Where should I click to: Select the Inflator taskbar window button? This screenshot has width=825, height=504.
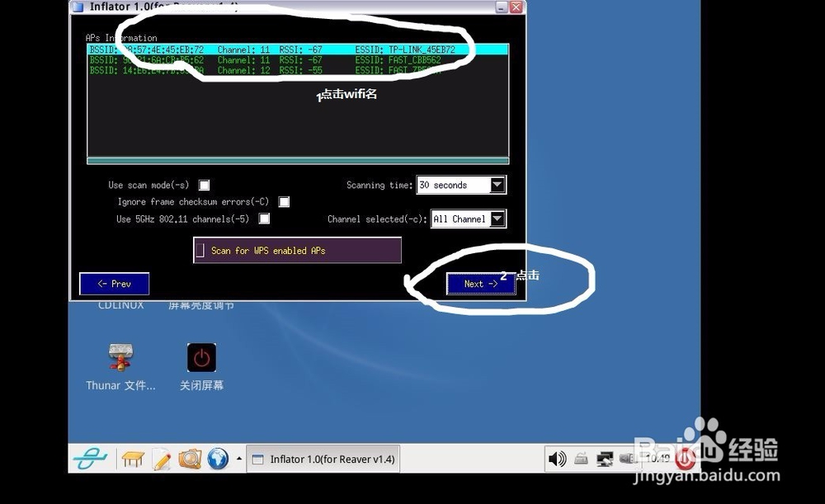(x=323, y=459)
